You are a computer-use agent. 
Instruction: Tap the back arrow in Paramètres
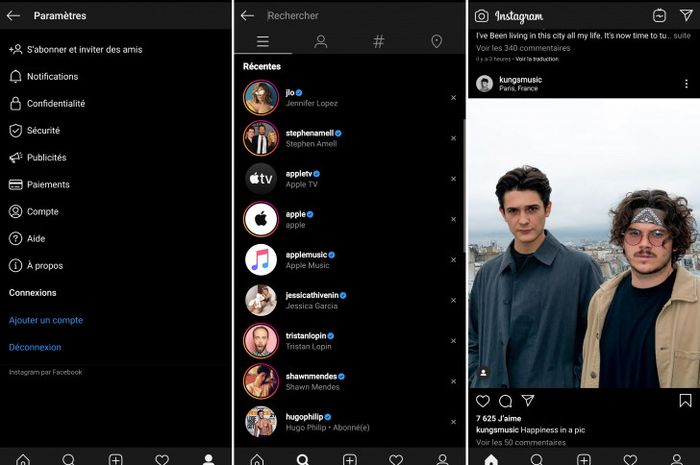[x=13, y=16]
